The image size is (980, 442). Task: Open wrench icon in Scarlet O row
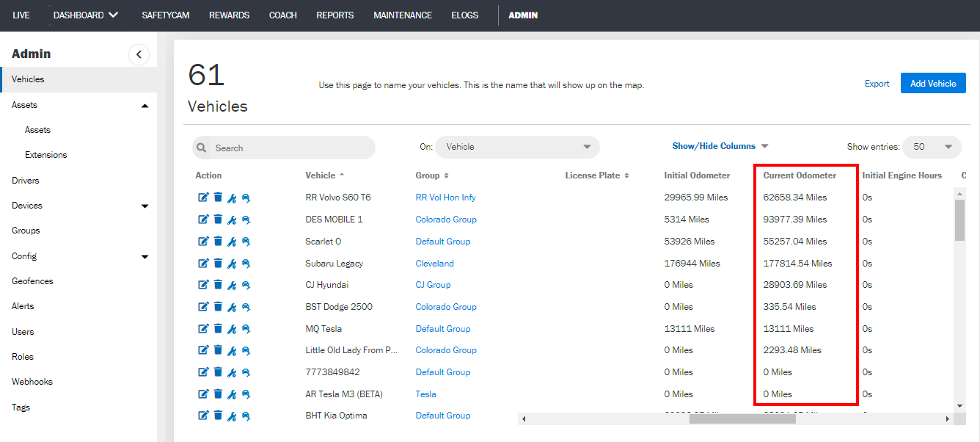click(x=232, y=242)
